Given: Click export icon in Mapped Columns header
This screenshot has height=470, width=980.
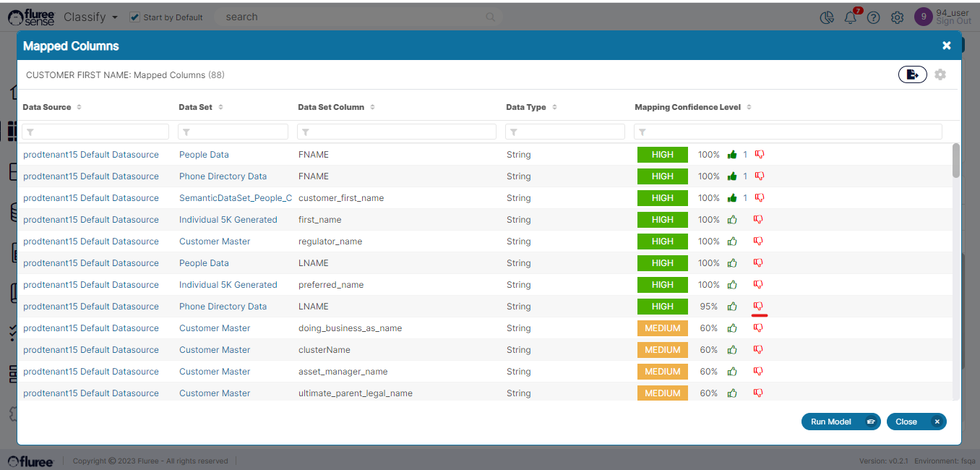Looking at the screenshot, I should pos(912,74).
